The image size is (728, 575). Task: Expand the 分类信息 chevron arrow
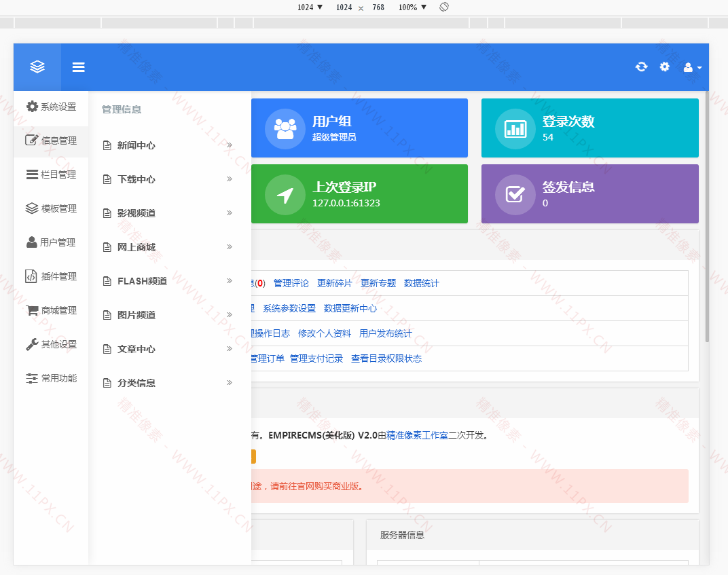coord(230,382)
